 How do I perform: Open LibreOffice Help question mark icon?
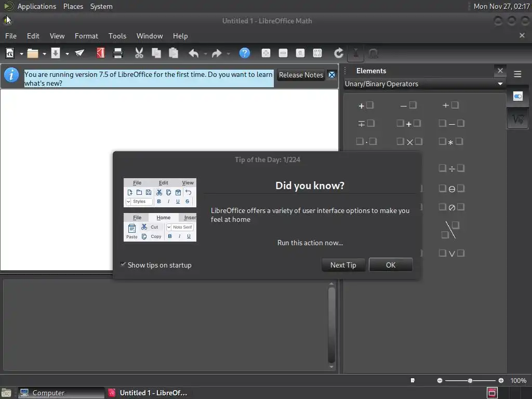(x=245, y=53)
